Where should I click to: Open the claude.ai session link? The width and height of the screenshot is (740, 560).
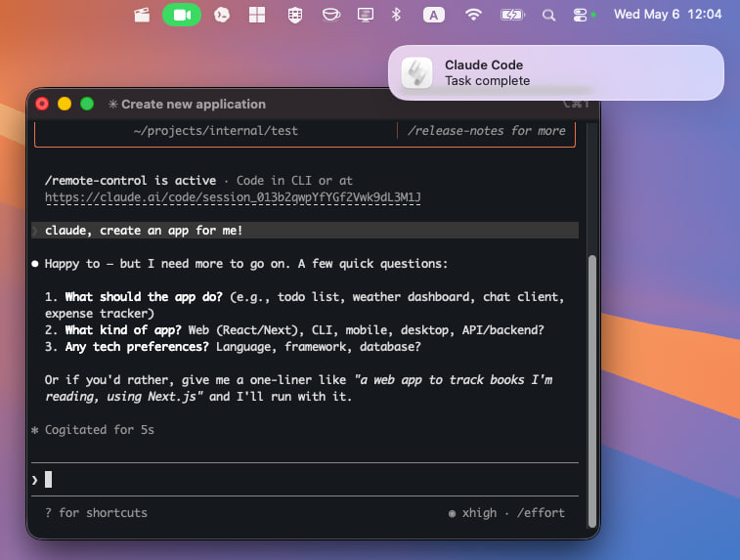pyautogui.click(x=233, y=197)
